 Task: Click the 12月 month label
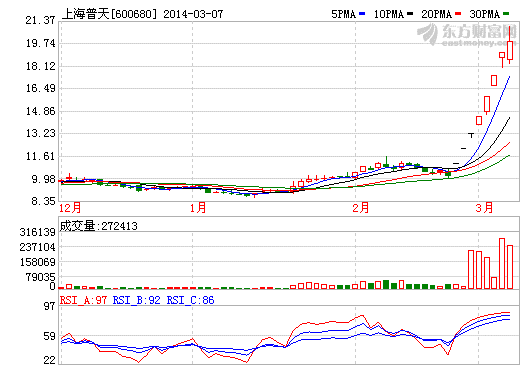coord(70,208)
